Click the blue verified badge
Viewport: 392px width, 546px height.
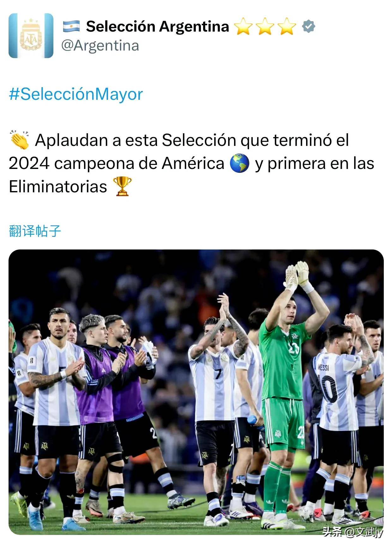click(308, 26)
